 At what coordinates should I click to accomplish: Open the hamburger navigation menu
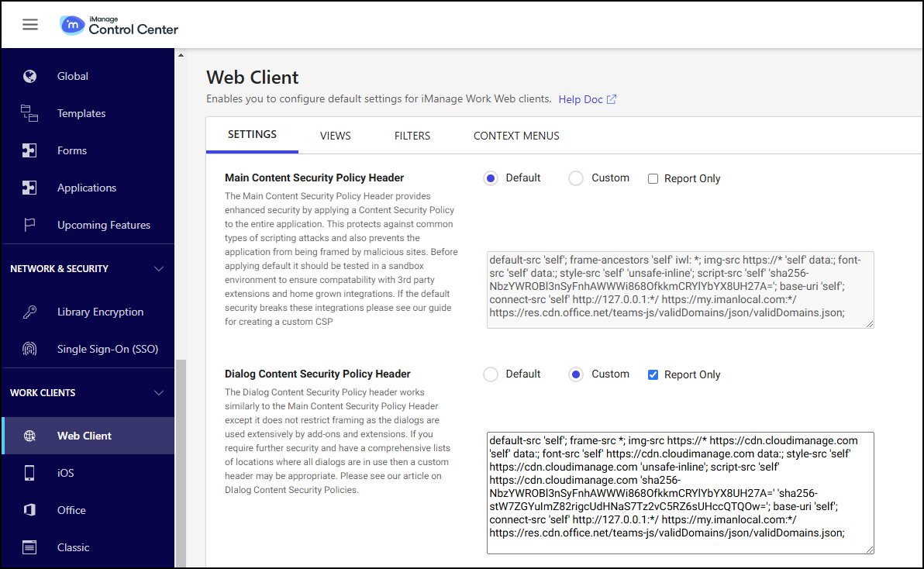[30, 24]
